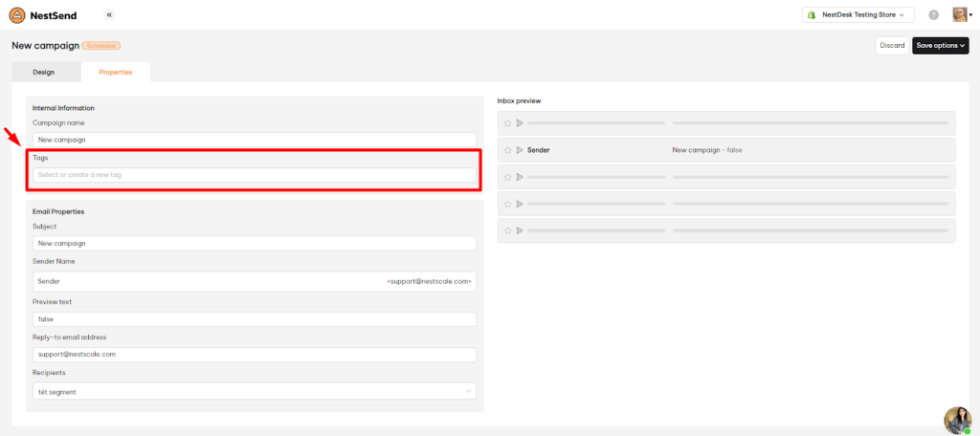
Task: Click the New campaign page title
Action: pos(46,46)
